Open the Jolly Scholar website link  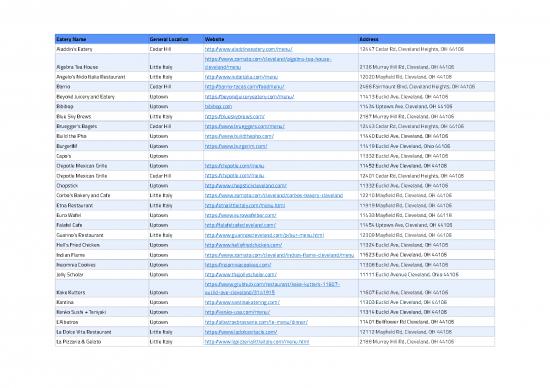tap(240, 275)
